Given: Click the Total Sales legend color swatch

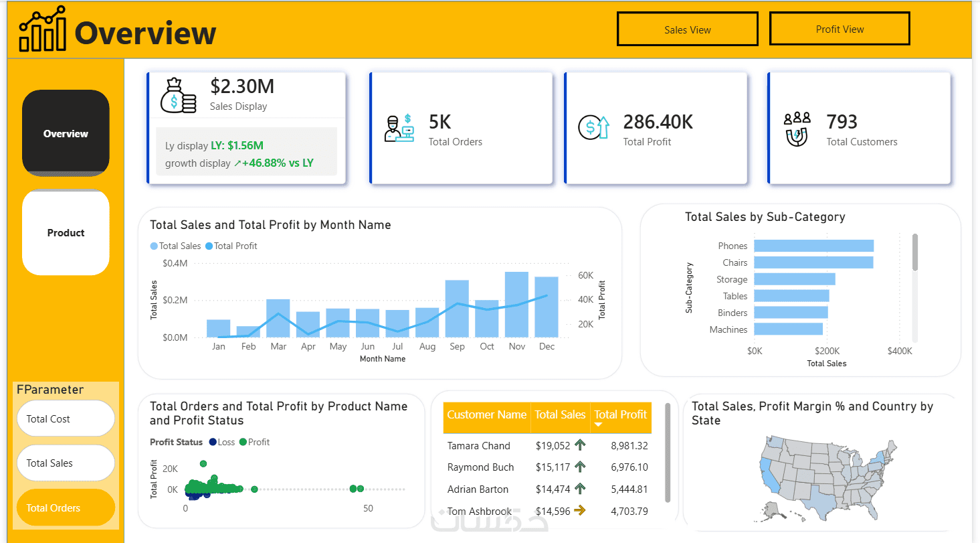Looking at the screenshot, I should pyautogui.click(x=155, y=246).
